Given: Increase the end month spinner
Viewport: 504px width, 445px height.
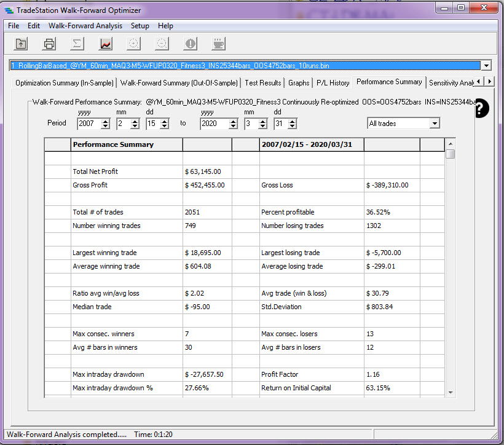Looking at the screenshot, I should (x=262, y=121).
